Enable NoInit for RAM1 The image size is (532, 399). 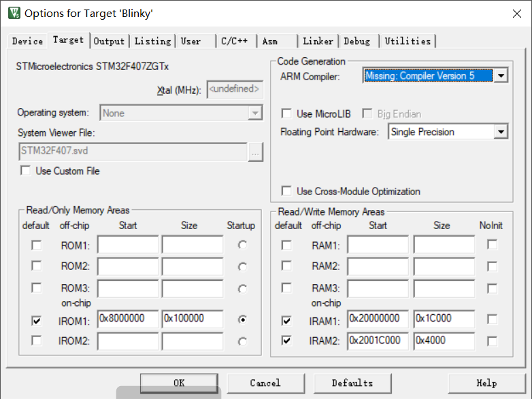point(492,245)
